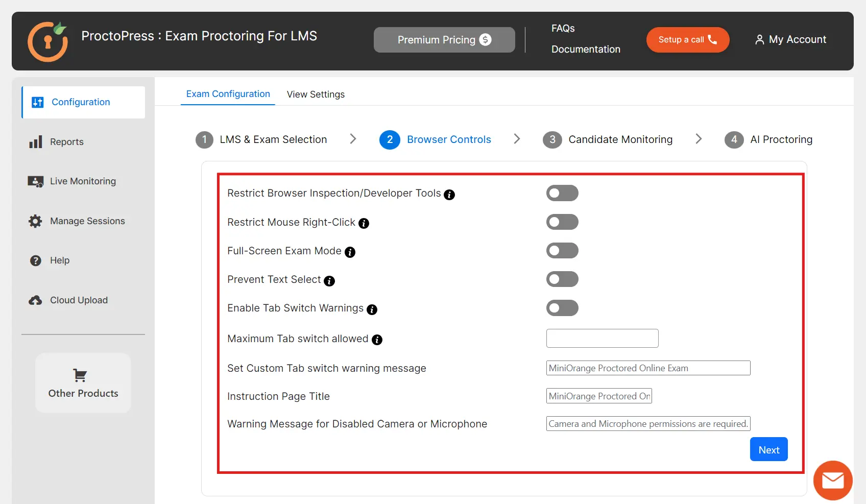Open the Documentation link

pyautogui.click(x=586, y=50)
